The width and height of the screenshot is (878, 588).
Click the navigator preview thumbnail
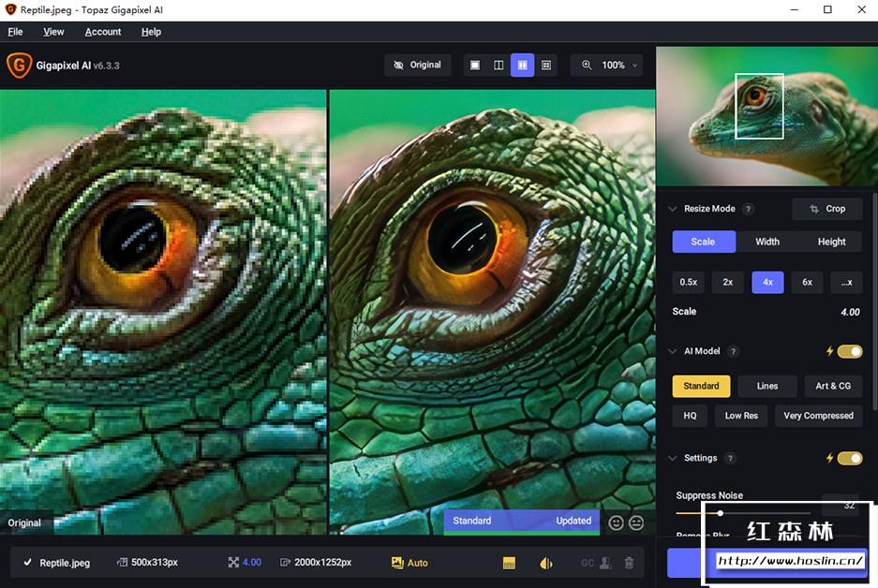[x=767, y=116]
